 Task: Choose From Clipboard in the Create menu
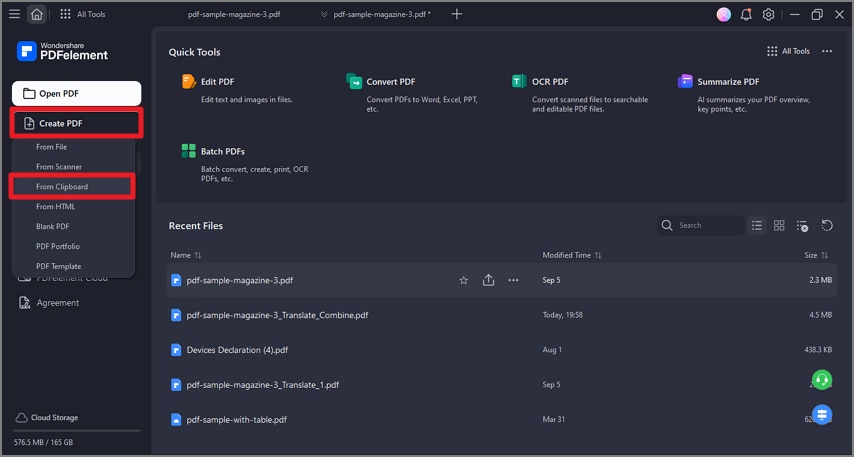(62, 187)
